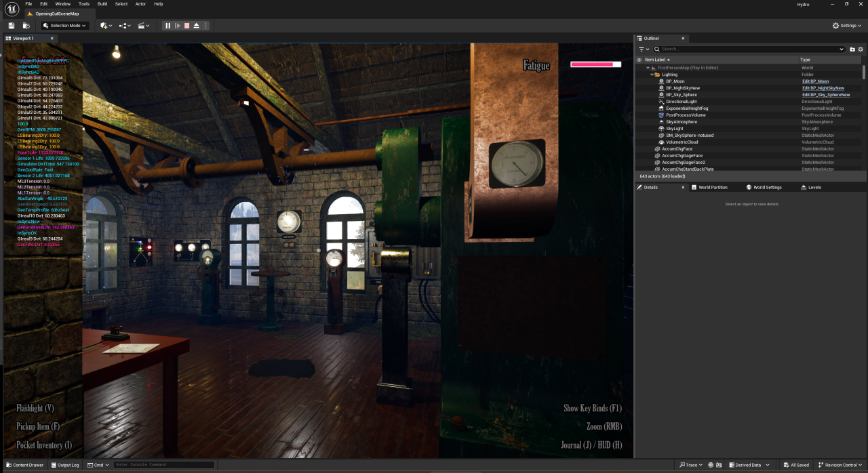Save the current level with the floppy disk icon

pos(12,26)
